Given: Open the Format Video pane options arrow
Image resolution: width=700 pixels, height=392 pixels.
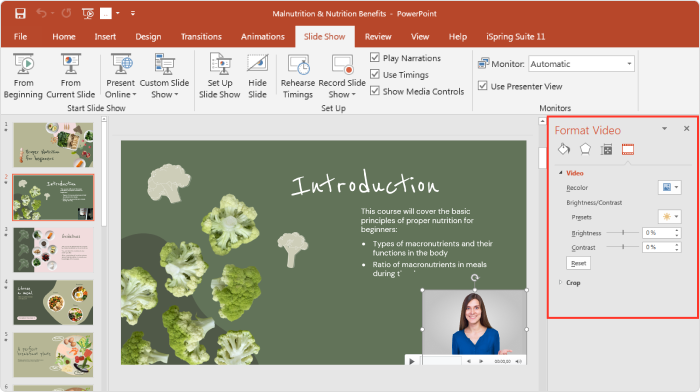Looking at the screenshot, I should [664, 129].
